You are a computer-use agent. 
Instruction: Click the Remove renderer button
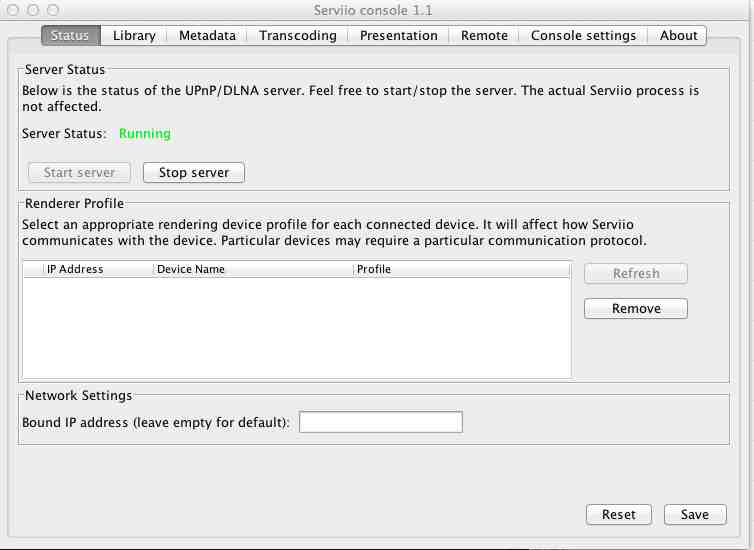(636, 309)
